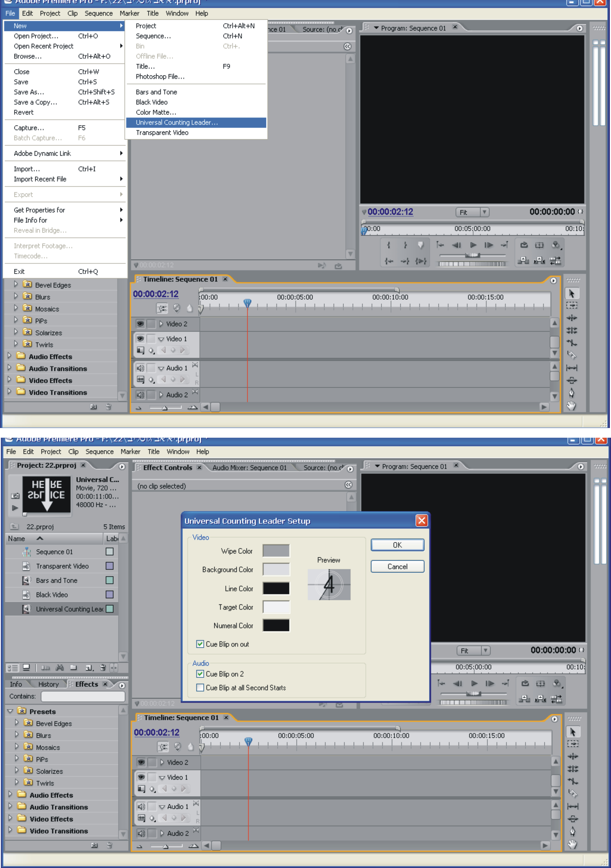Uncheck Cue Blip on out checkbox
The width and height of the screenshot is (611, 868).
click(x=200, y=644)
